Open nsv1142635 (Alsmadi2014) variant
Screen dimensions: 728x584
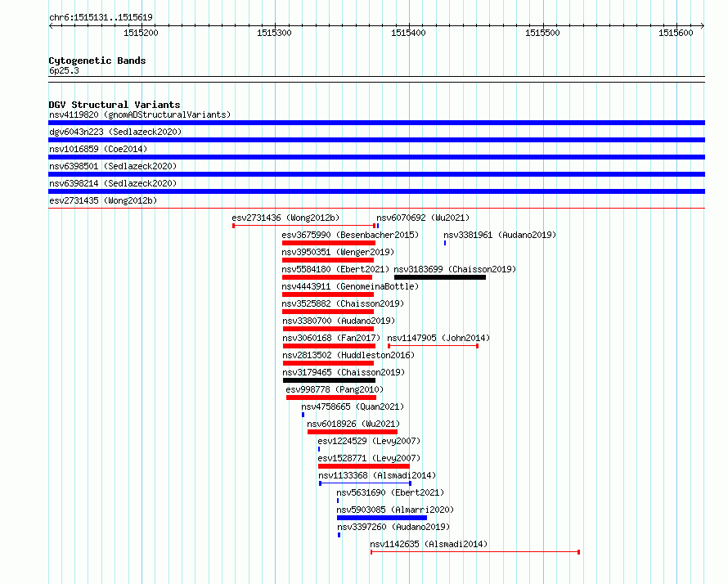coord(429,544)
